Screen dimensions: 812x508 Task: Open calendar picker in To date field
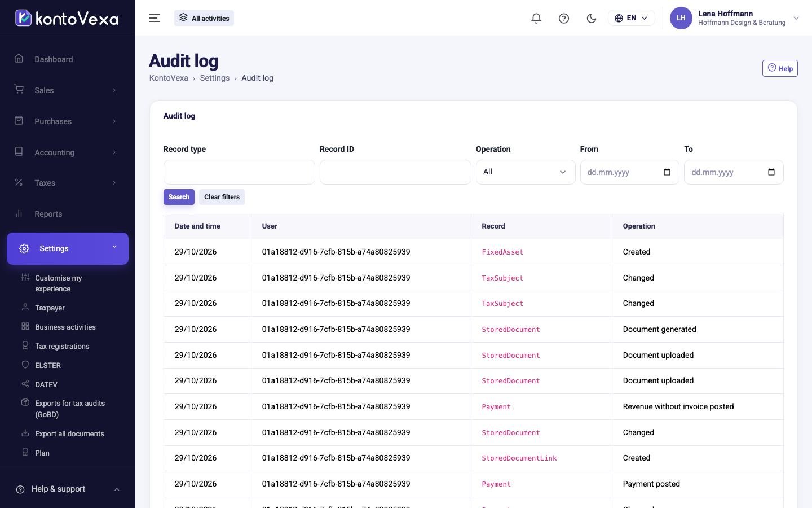(771, 172)
